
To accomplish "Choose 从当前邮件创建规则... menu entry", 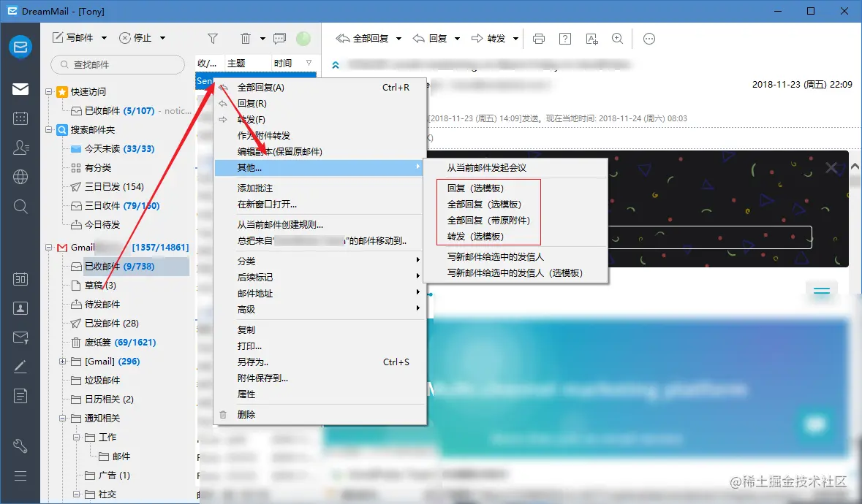I will point(320,224).
